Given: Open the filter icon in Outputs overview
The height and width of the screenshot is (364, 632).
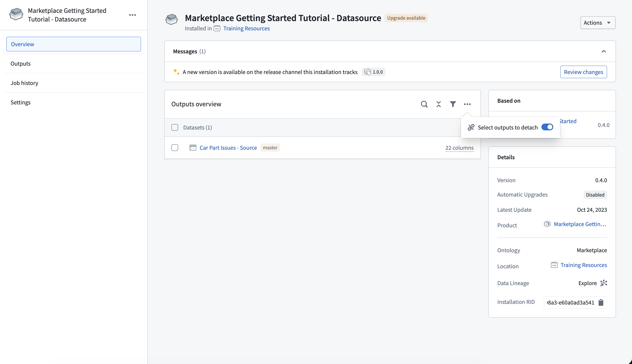Looking at the screenshot, I should click(453, 104).
